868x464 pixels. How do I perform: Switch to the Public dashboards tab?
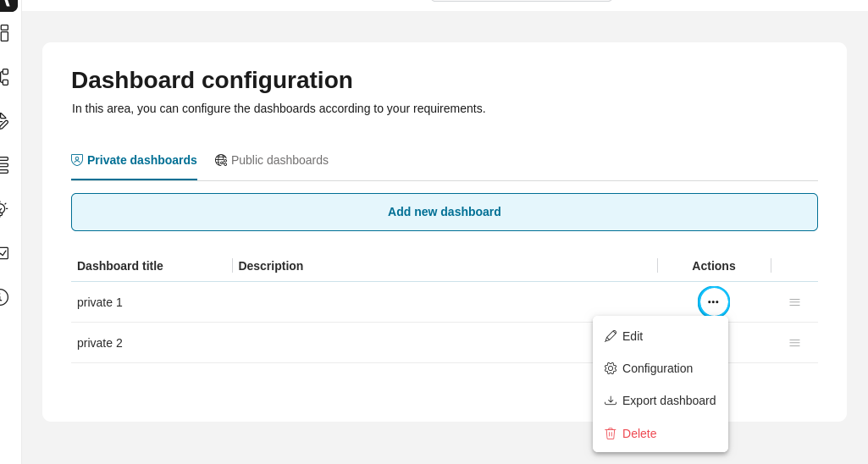click(272, 160)
